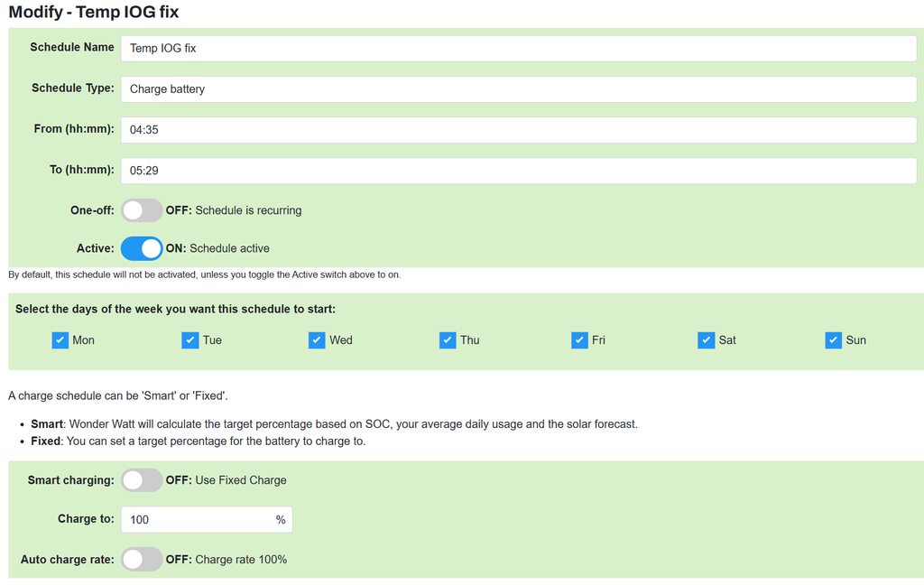Click the From time field showing 04:35
Viewport: 924px width, 585px height.
tap(518, 130)
